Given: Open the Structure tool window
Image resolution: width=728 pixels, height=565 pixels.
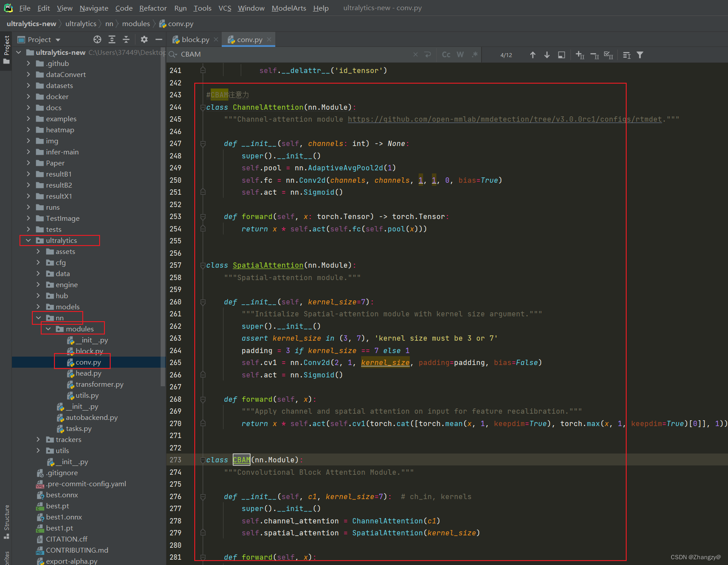Looking at the screenshot, I should [x=6, y=522].
